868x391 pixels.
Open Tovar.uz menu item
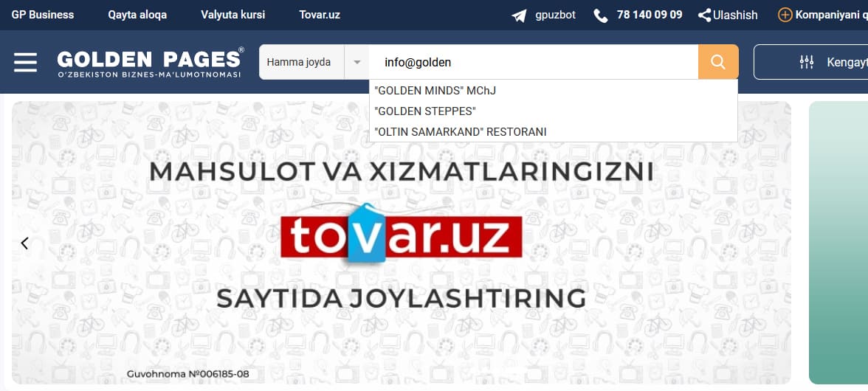pos(320,15)
